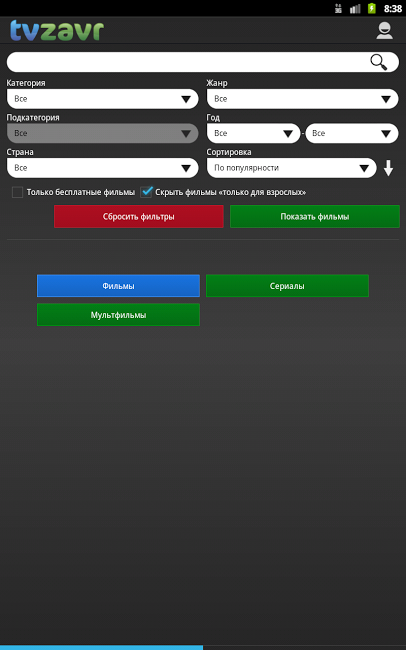Expand the Жанр dropdown
Screen dimensions: 406x650
(x=302, y=99)
